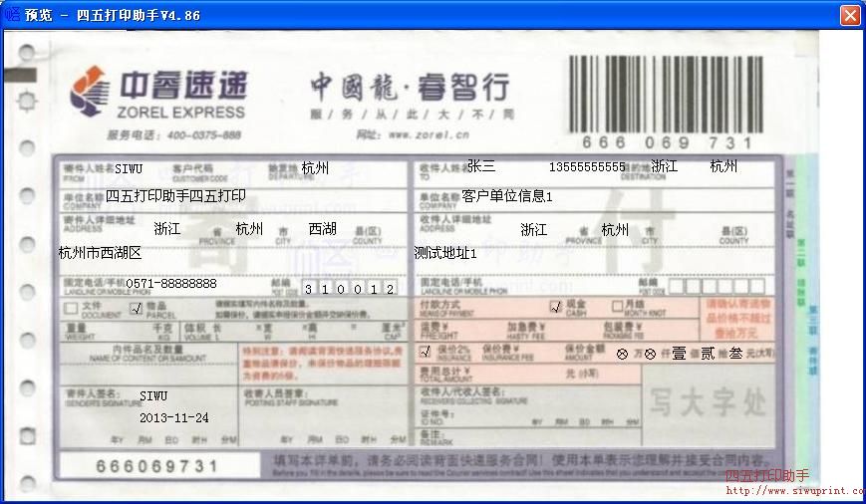Click the title bar text 预览 - 四五打印助手V4.86
This screenshot has height=504, width=866.
pos(113,15)
